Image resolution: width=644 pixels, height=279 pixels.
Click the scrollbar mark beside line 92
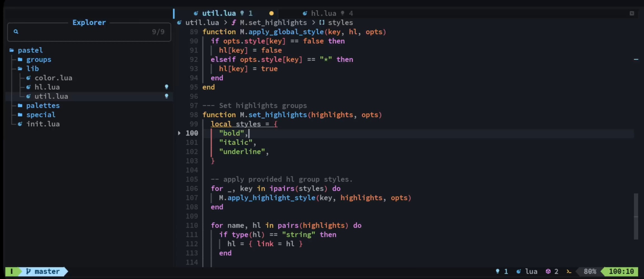[636, 59]
